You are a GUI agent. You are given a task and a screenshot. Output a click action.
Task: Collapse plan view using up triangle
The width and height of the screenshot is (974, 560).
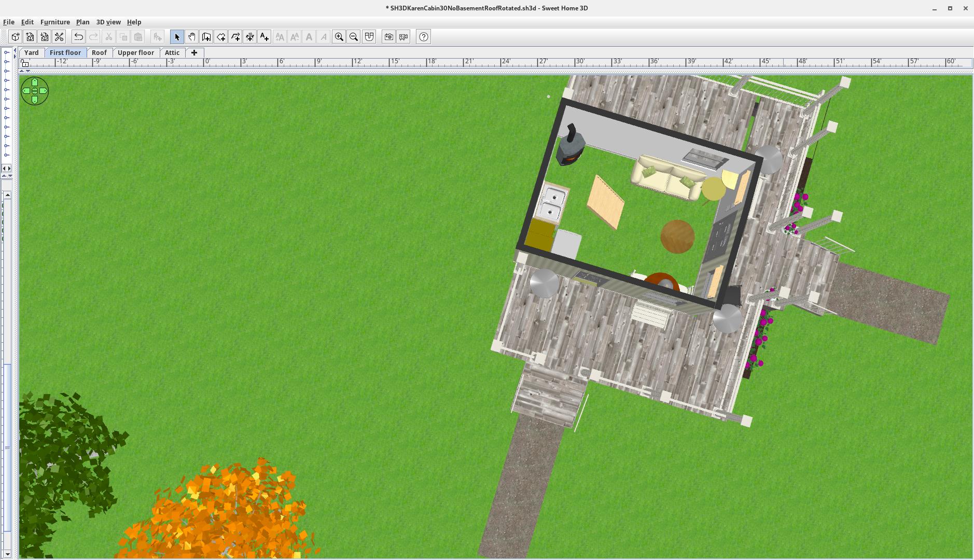pos(22,71)
